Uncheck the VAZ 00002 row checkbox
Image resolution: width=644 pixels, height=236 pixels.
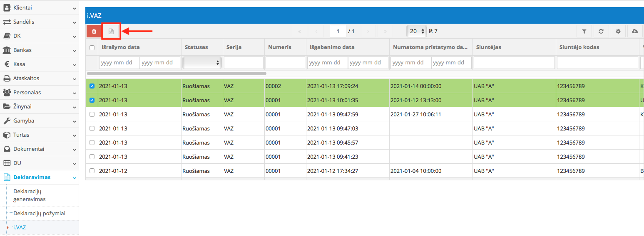tap(92, 86)
